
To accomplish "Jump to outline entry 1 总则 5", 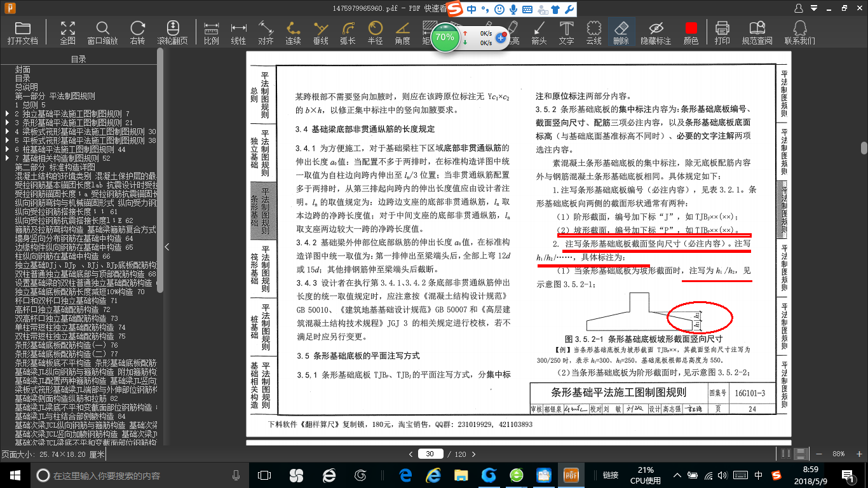I will click(x=31, y=104).
